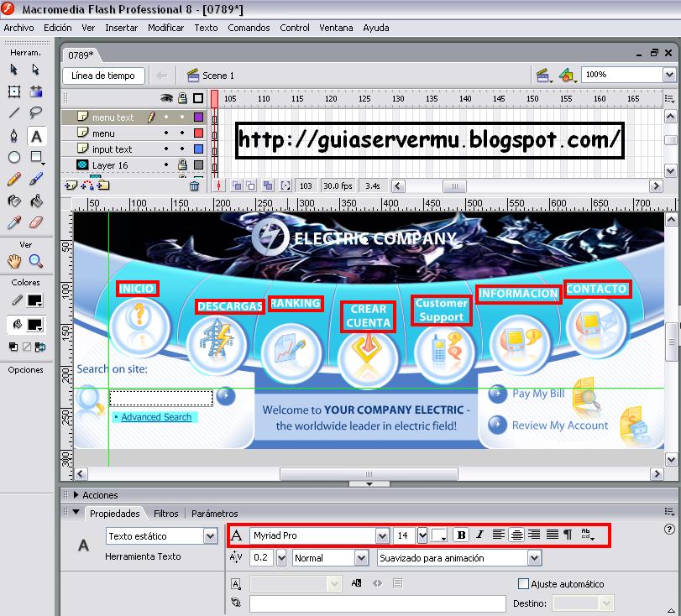Image resolution: width=681 pixels, height=616 pixels.
Task: Open the Insertar menu
Action: tap(122, 28)
